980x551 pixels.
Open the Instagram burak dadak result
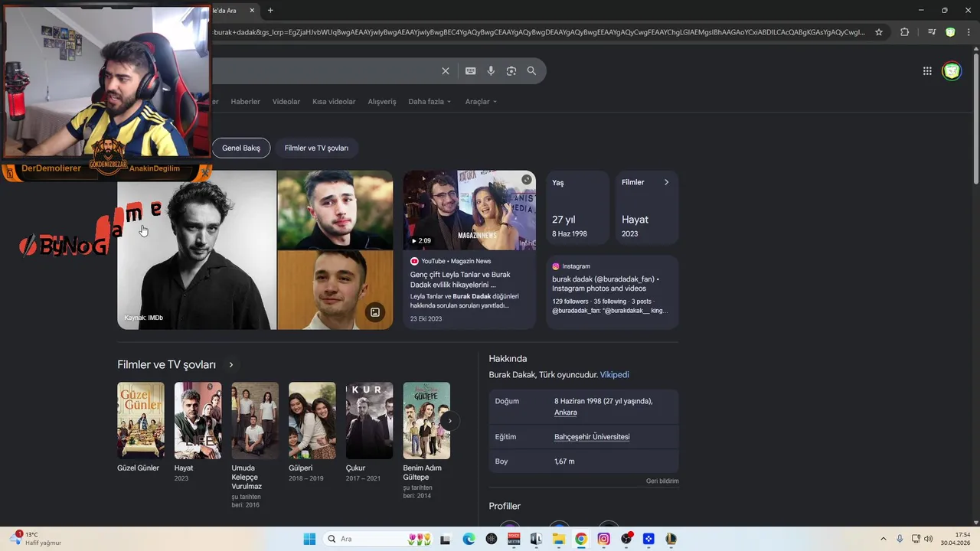605,284
